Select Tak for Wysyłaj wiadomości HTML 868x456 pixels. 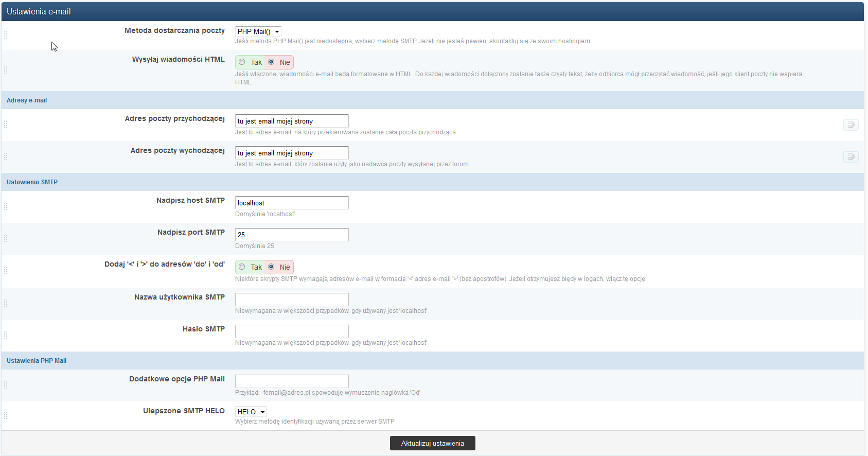pos(242,62)
